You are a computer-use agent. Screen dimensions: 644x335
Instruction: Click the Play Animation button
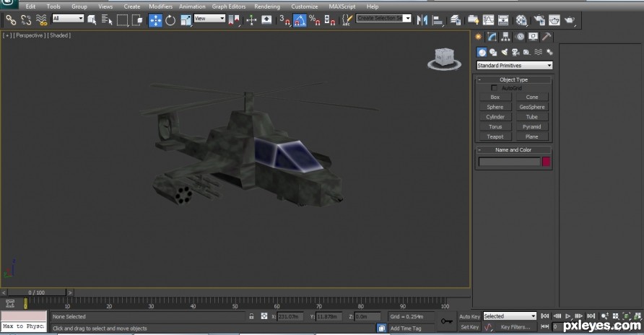point(568,316)
